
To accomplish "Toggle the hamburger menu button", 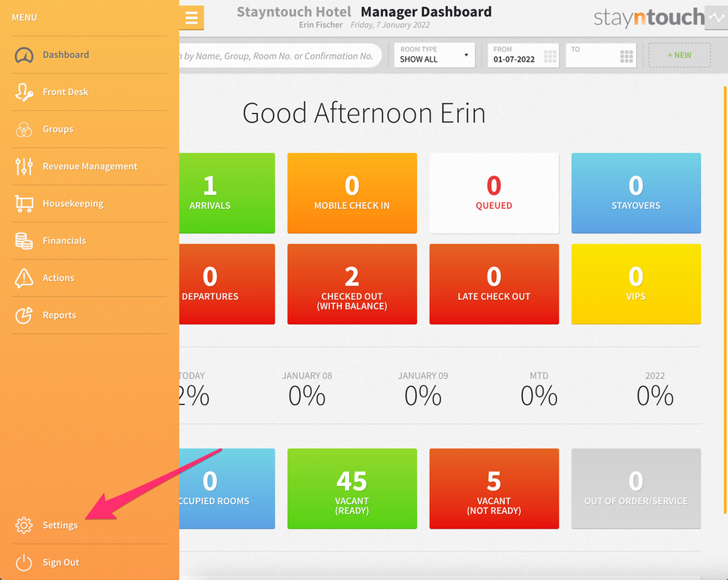I will tap(191, 17).
